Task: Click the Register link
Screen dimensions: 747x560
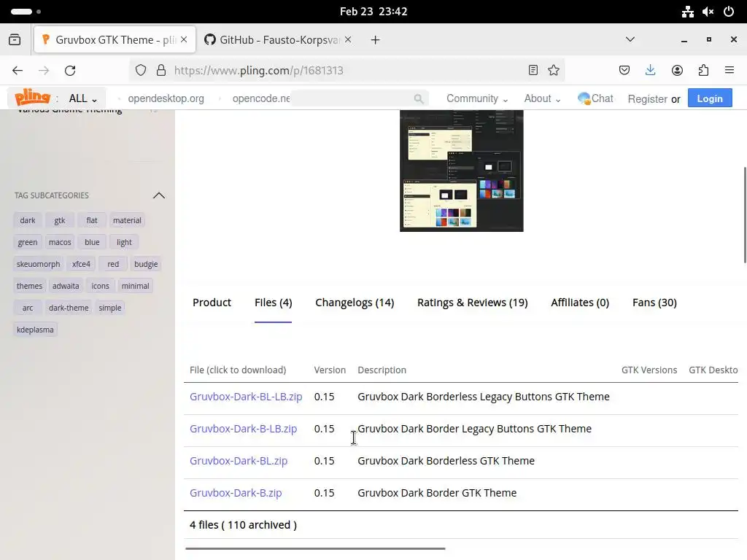Action: (647, 98)
